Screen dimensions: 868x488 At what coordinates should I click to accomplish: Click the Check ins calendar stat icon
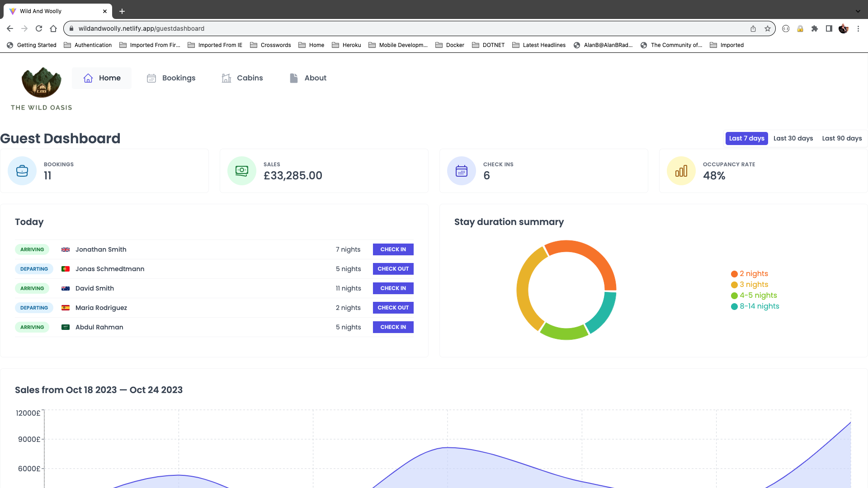462,171
